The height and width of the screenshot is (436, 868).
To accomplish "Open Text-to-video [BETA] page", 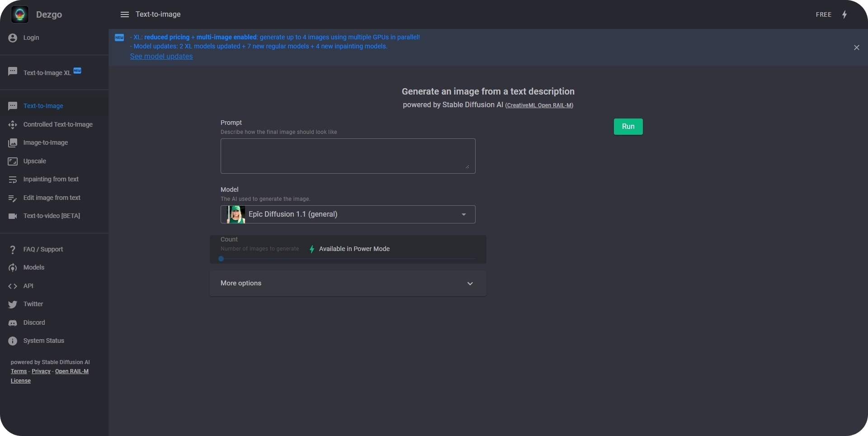I will (54, 216).
